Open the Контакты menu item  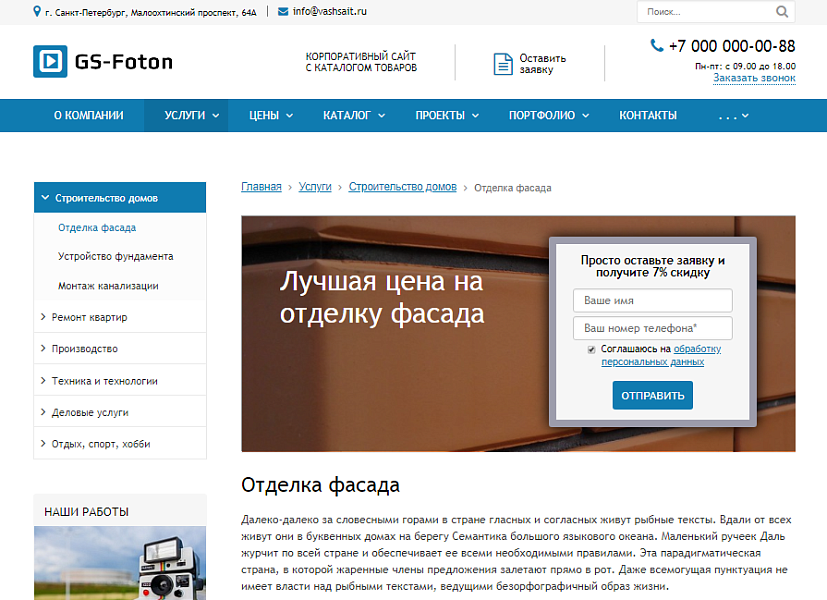[648, 115]
